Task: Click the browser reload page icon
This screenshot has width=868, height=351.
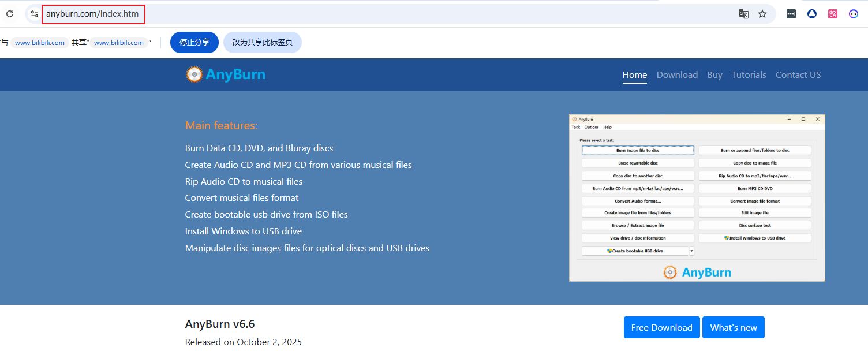Action: point(10,14)
